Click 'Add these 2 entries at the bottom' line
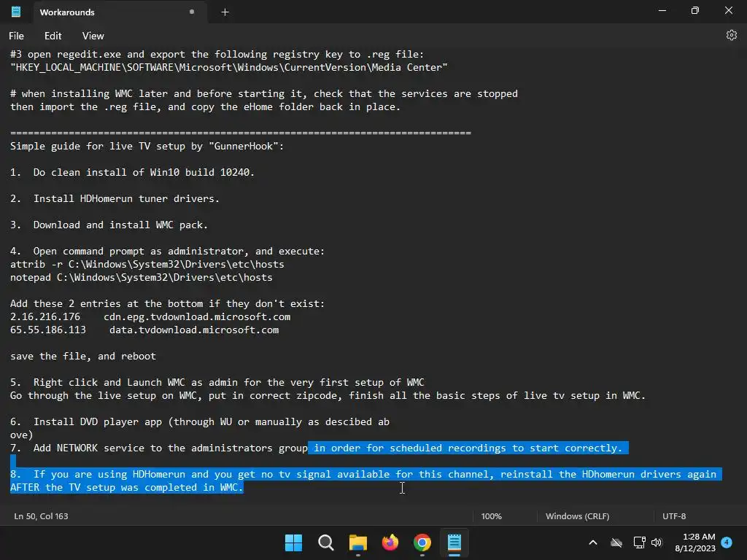Viewport: 747px width, 560px height. pos(167,303)
